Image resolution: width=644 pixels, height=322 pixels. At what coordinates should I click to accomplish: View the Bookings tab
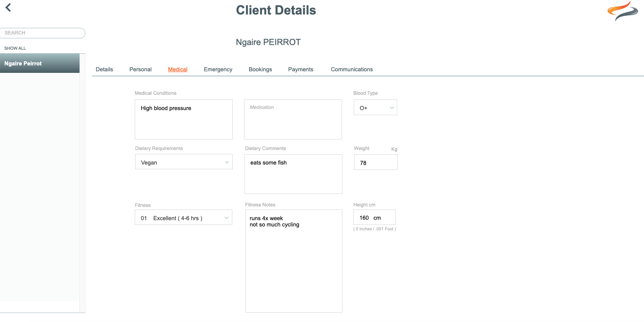[260, 69]
